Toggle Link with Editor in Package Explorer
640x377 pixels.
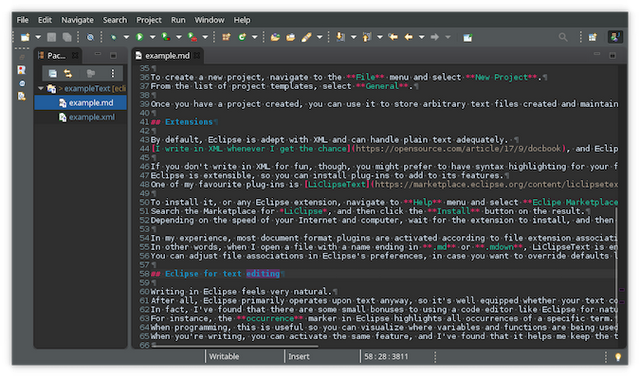coord(68,73)
